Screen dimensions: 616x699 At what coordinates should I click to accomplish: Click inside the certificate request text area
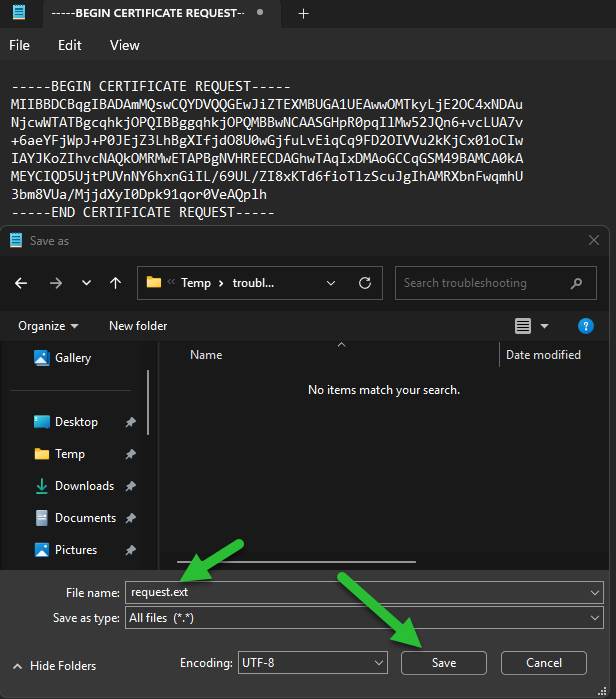click(x=267, y=149)
